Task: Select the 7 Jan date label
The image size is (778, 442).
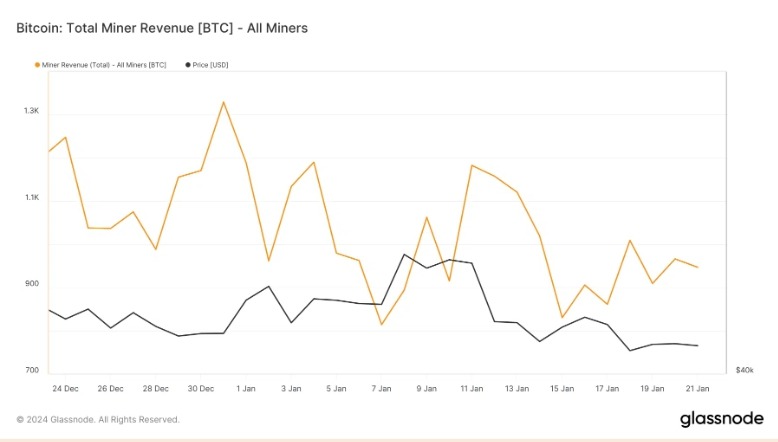Action: pos(381,388)
